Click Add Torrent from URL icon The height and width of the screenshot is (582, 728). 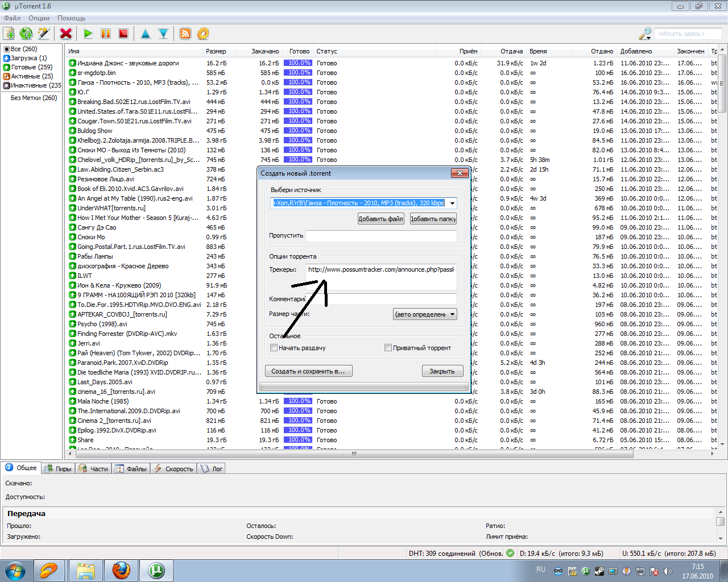tap(26, 34)
